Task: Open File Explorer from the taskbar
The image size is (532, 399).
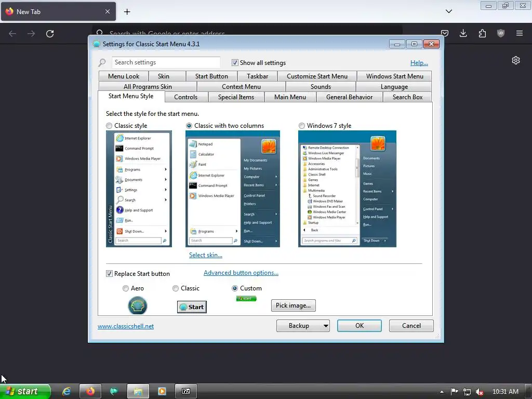Action: [x=138, y=391]
